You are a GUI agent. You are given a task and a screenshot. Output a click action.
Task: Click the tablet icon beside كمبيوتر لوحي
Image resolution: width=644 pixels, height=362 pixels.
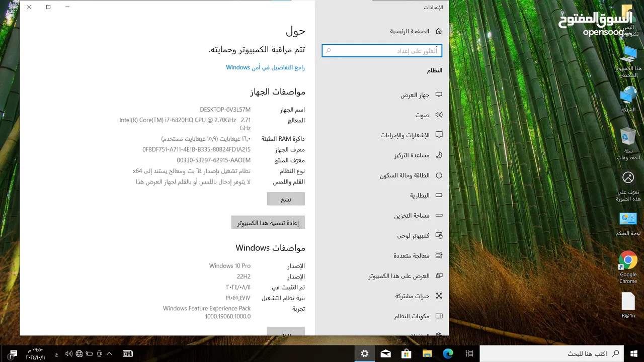pyautogui.click(x=439, y=235)
